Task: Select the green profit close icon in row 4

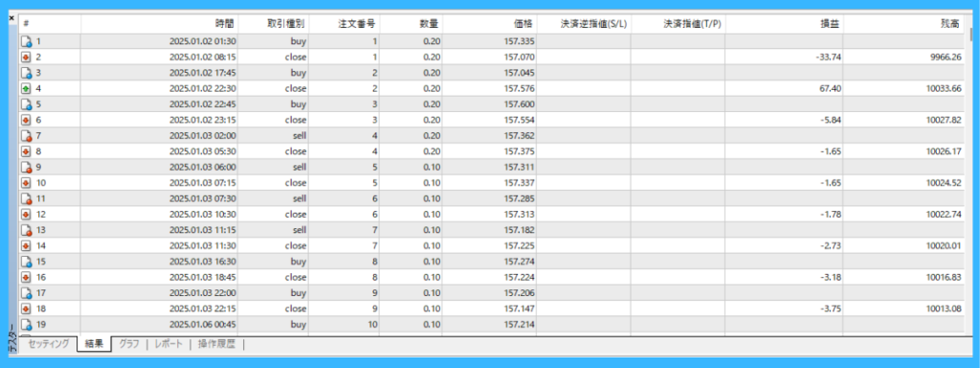Action: coord(26,89)
